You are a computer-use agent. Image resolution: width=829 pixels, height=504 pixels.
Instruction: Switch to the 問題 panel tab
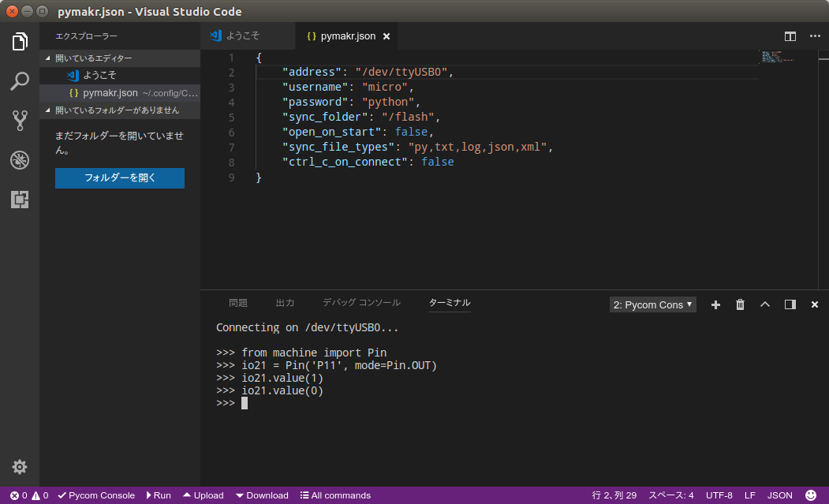238,303
